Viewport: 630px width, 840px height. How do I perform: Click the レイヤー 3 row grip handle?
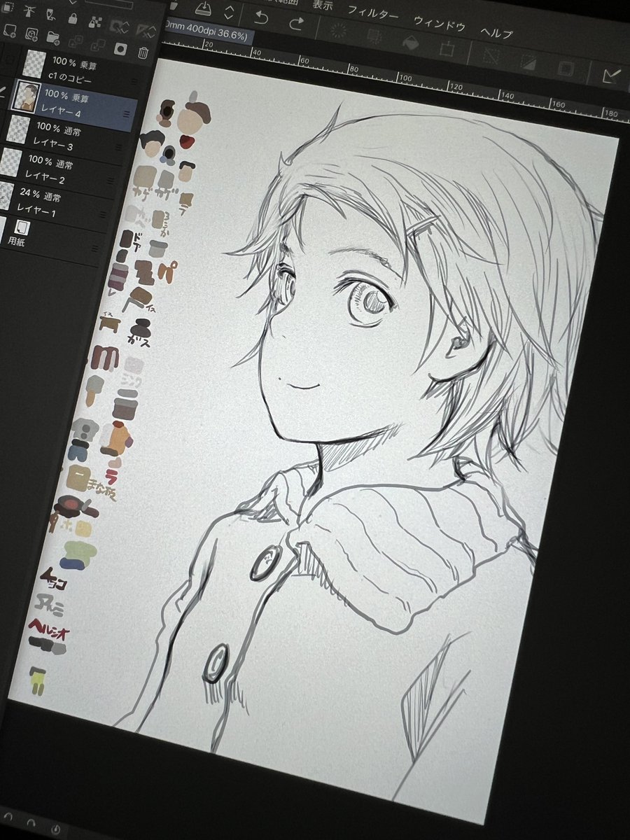[119, 148]
